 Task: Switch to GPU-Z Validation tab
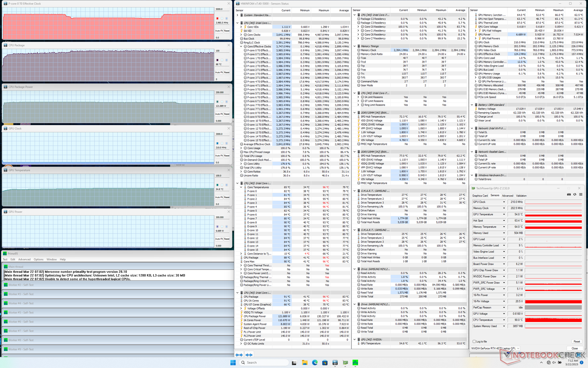tap(521, 196)
